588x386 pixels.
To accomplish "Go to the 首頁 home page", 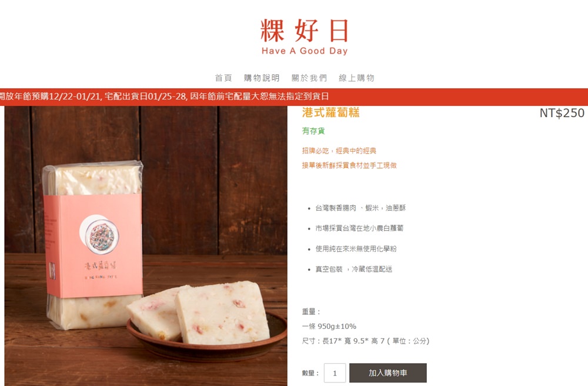I will [223, 78].
